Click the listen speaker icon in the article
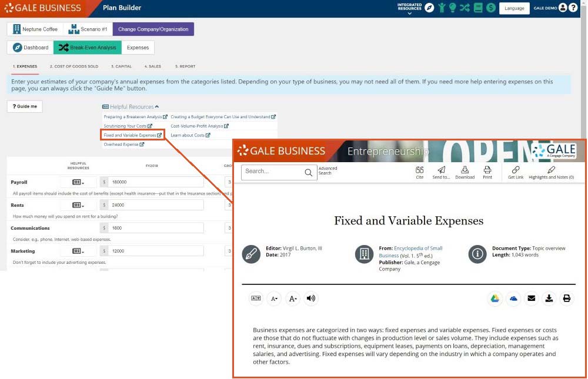This screenshot has height=379, width=588. 311,298
